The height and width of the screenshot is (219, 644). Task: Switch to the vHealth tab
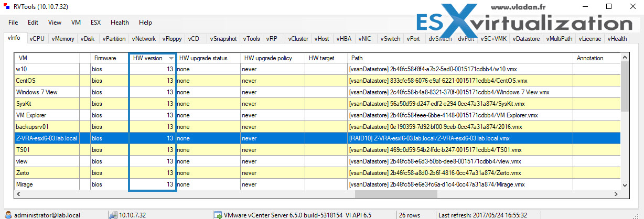tap(617, 38)
